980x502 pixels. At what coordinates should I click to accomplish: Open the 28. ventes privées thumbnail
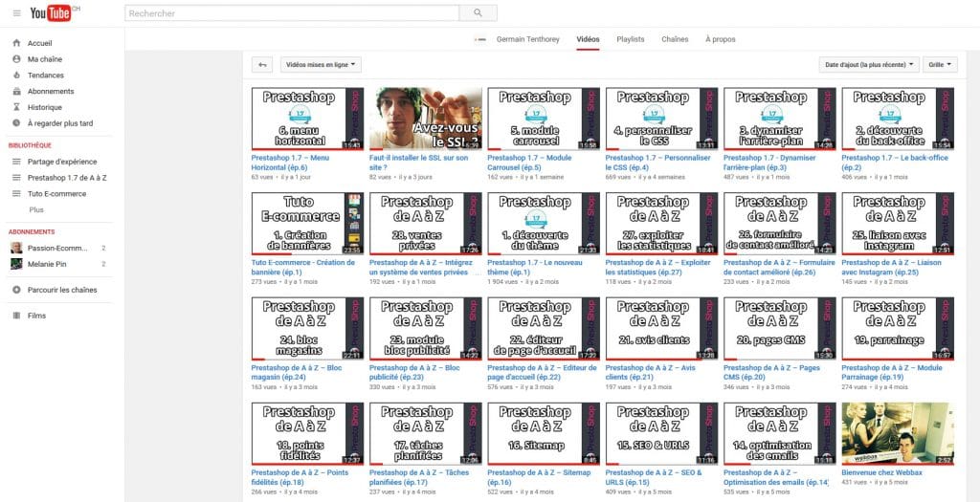(426, 224)
